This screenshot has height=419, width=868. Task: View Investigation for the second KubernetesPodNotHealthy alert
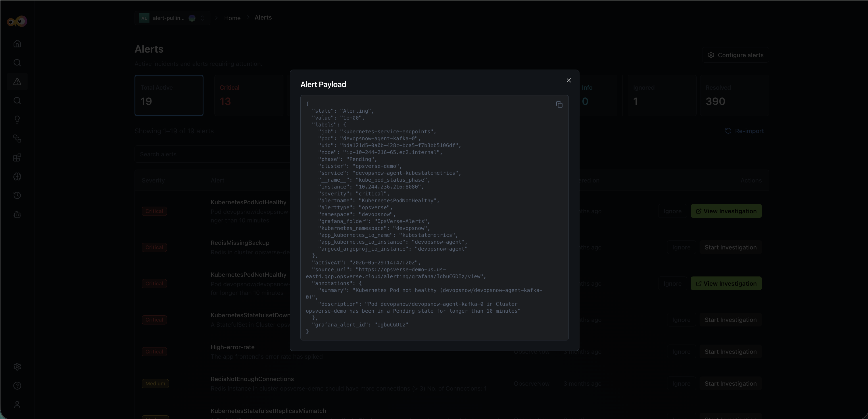click(x=726, y=284)
